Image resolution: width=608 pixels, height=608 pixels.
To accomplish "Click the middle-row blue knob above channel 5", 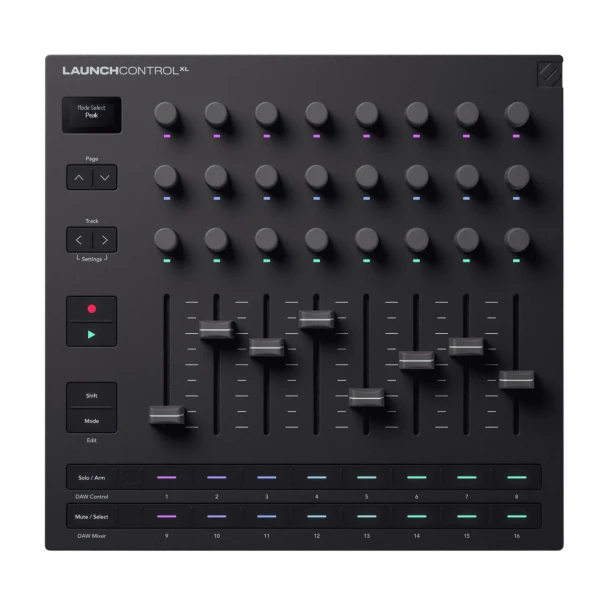I will click(x=366, y=177).
